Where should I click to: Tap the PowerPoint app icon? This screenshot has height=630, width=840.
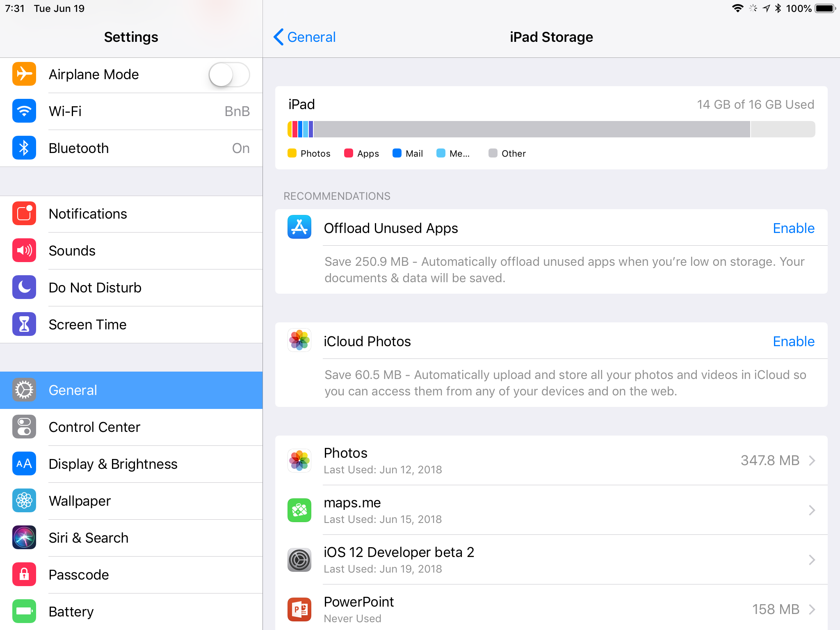299,609
